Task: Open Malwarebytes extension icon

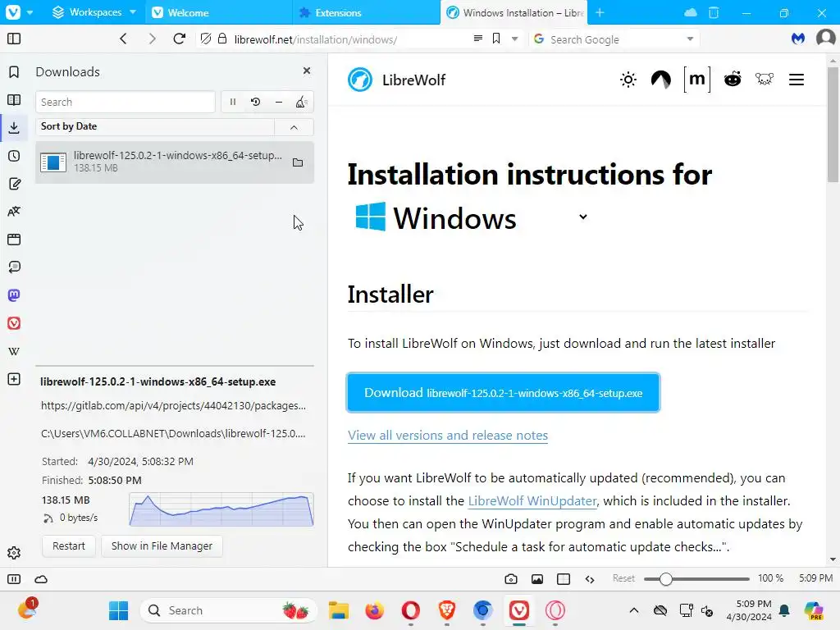Action: tap(798, 39)
